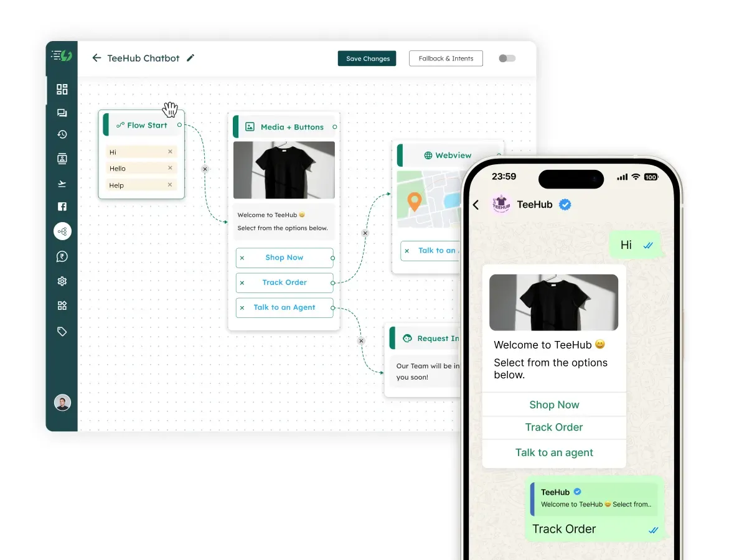Viewport: 747px width, 560px height.
Task: Click the connector dot on Flow Start node
Action: tap(181, 124)
